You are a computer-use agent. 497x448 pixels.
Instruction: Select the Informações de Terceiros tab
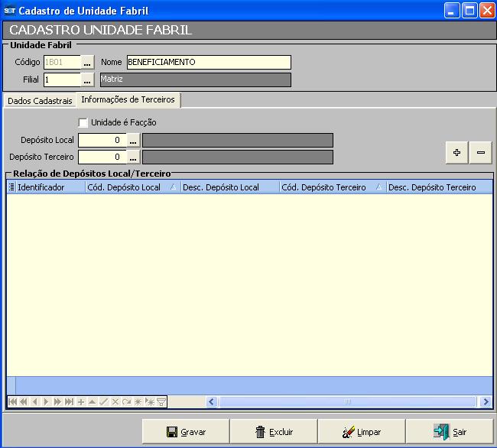(x=128, y=100)
